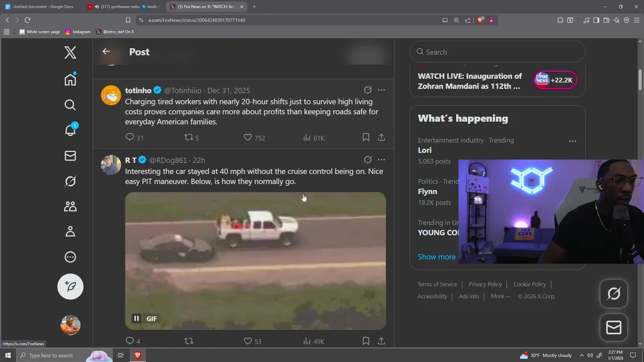Open three-dot menu on totinho's post
The height and width of the screenshot is (362, 644).
(381, 90)
